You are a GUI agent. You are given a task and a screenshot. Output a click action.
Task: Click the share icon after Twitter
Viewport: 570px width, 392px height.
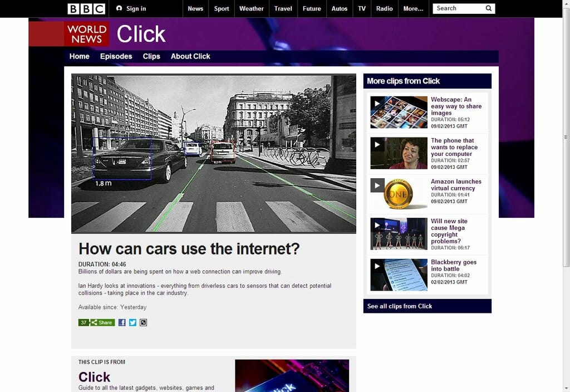coord(143,322)
